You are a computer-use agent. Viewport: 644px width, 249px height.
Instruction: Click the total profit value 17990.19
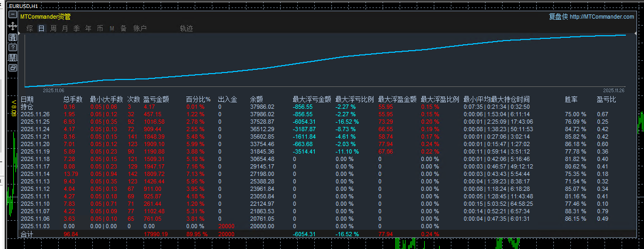(156, 234)
